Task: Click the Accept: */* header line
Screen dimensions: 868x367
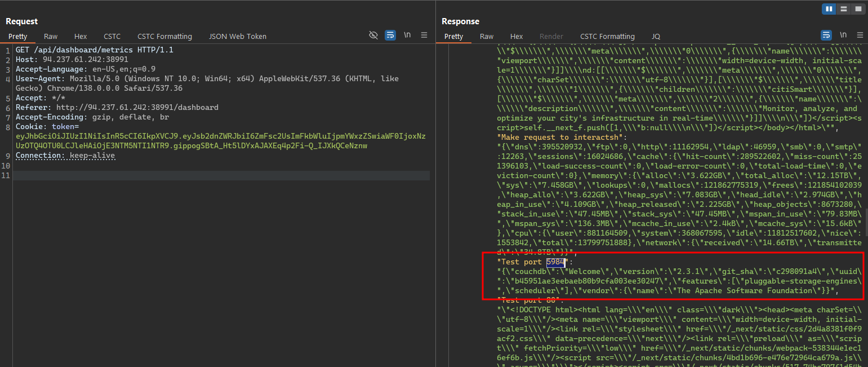Action: pos(40,98)
